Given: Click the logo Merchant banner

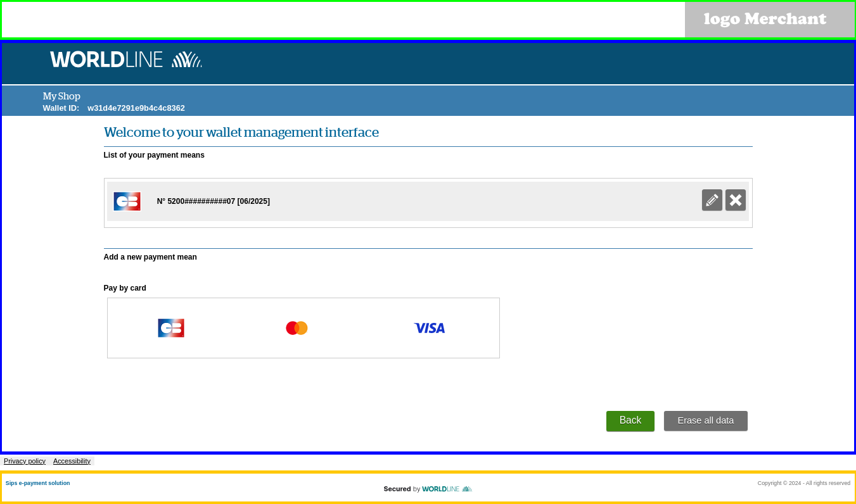Looking at the screenshot, I should pos(770,20).
